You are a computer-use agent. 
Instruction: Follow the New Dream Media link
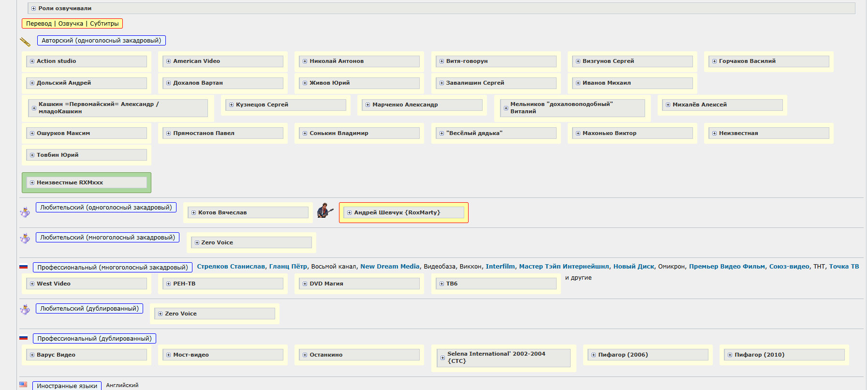390,267
